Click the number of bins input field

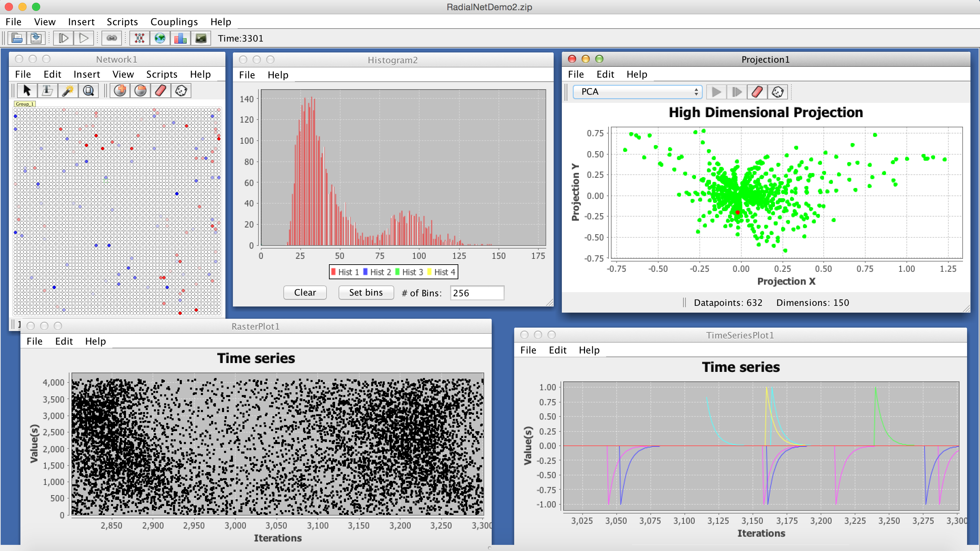477,293
